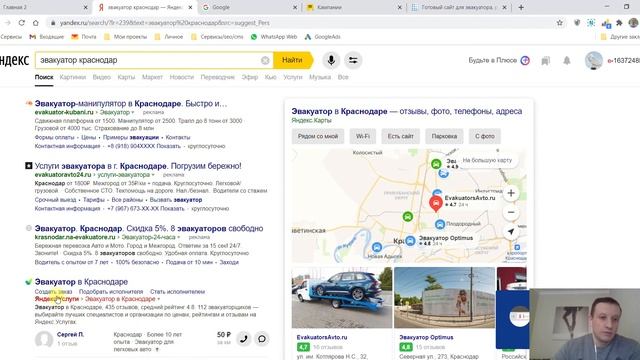Open the Мои проекты bookmarks folder
The height and width of the screenshot is (360, 640).
(x=125, y=37)
